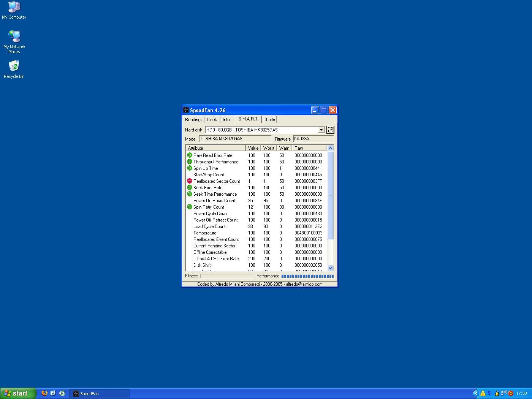Open the Hard disk dropdown arrow
This screenshot has width=532, height=399.
[x=321, y=130]
